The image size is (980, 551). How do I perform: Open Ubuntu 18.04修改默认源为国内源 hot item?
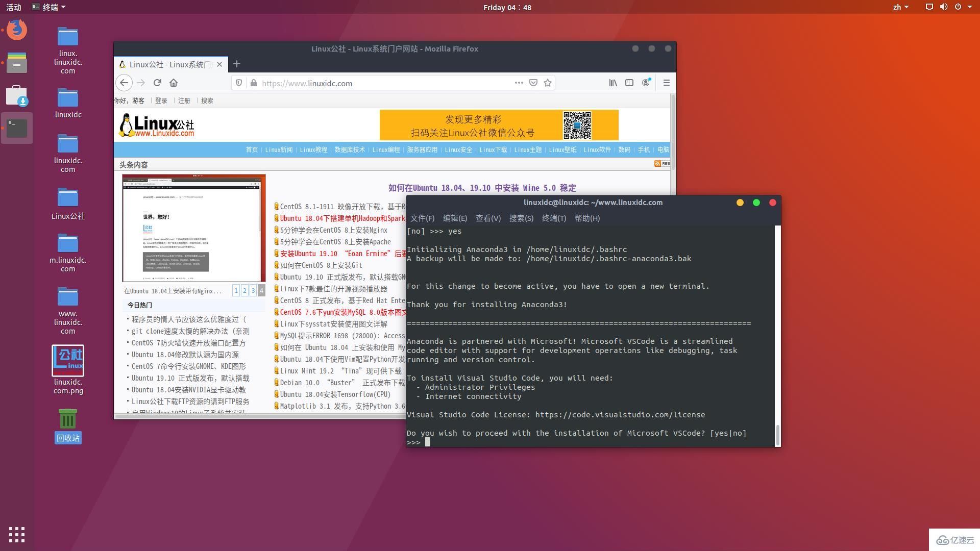(185, 355)
